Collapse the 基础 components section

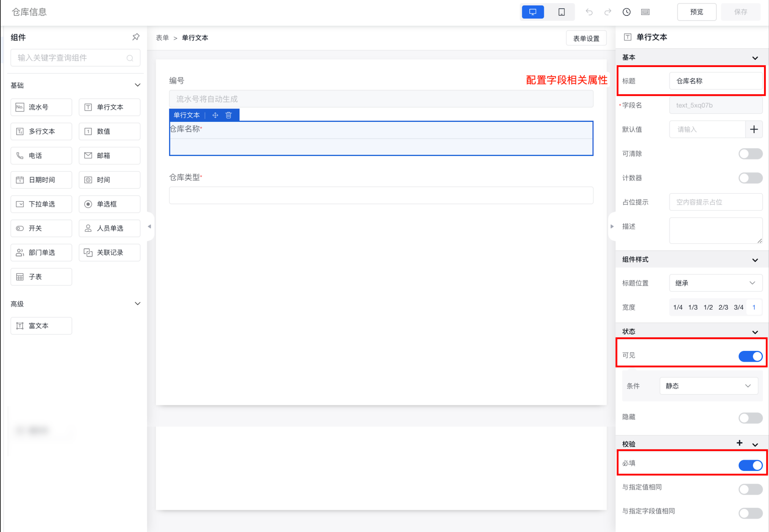137,85
